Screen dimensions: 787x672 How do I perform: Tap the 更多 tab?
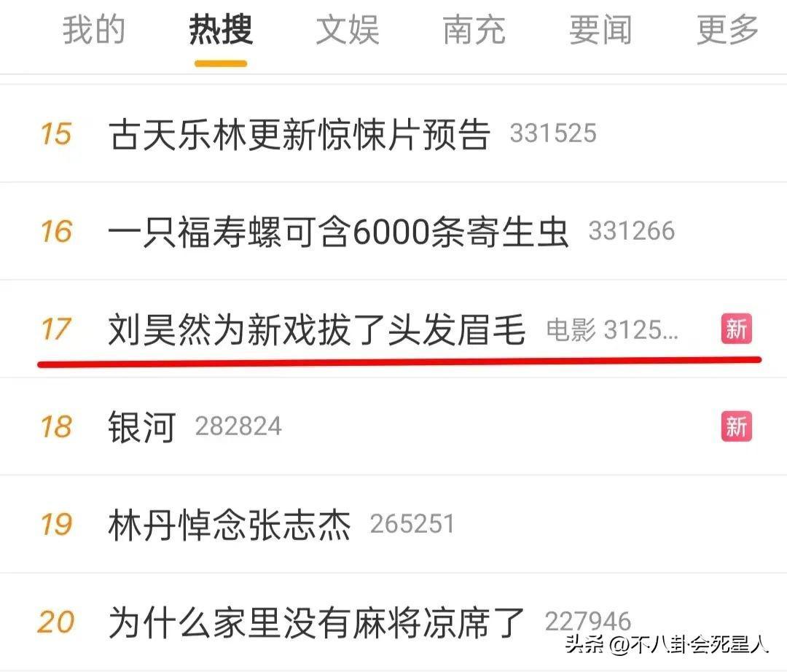tap(727, 30)
